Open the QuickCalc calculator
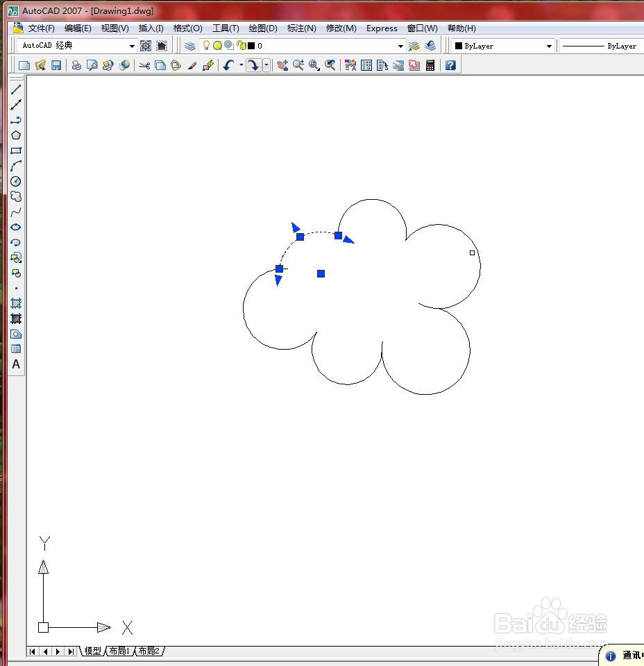The height and width of the screenshot is (666, 644). pos(430,65)
